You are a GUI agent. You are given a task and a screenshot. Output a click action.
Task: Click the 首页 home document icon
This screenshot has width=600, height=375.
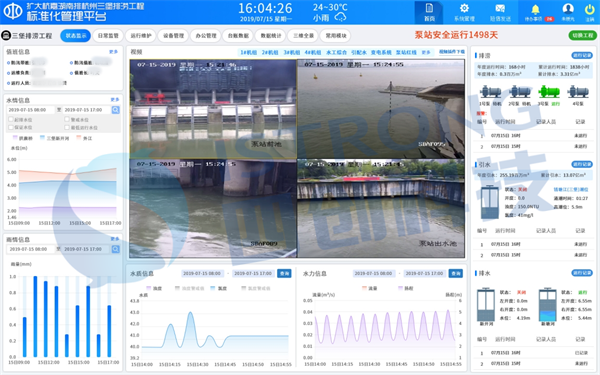[429, 8]
